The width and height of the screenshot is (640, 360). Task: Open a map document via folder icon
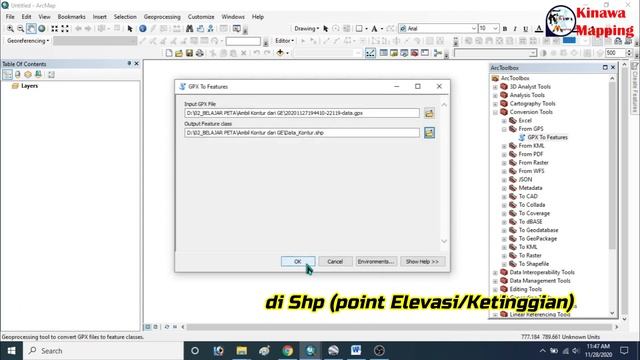pos(179,53)
